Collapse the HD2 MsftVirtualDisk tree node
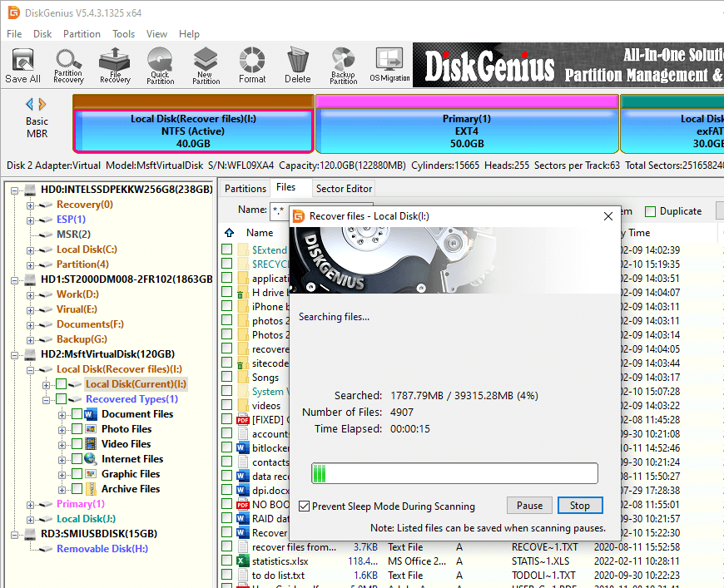 point(15,354)
